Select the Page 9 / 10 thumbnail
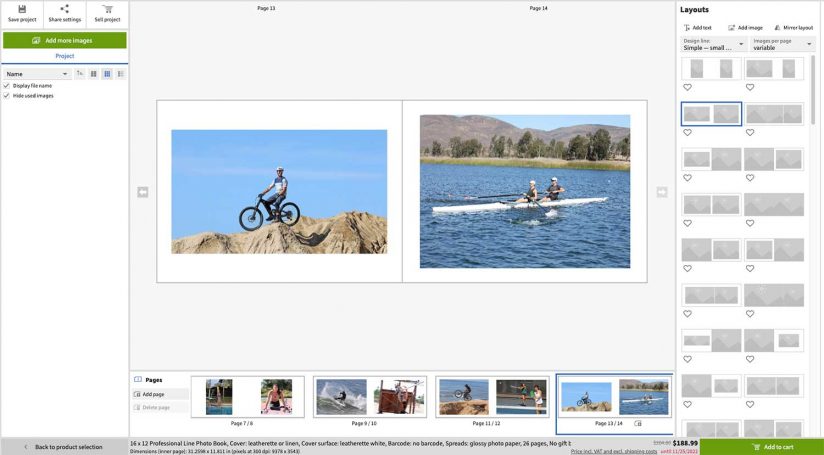The height and width of the screenshot is (455, 824). click(x=370, y=397)
